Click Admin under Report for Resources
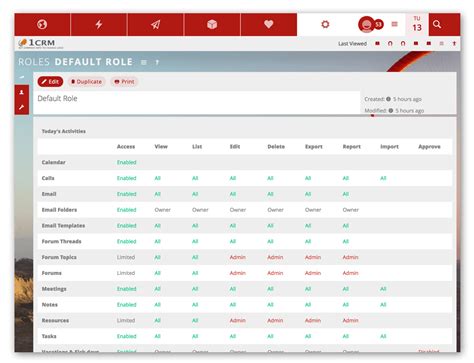Viewport: 474px width, 363px height. pos(351,321)
